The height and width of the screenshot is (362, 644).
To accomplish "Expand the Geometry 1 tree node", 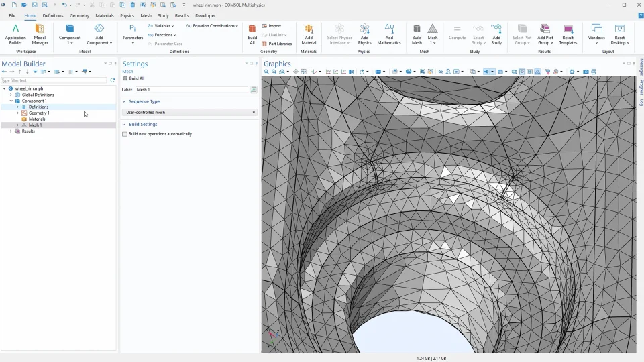I will click(x=17, y=113).
